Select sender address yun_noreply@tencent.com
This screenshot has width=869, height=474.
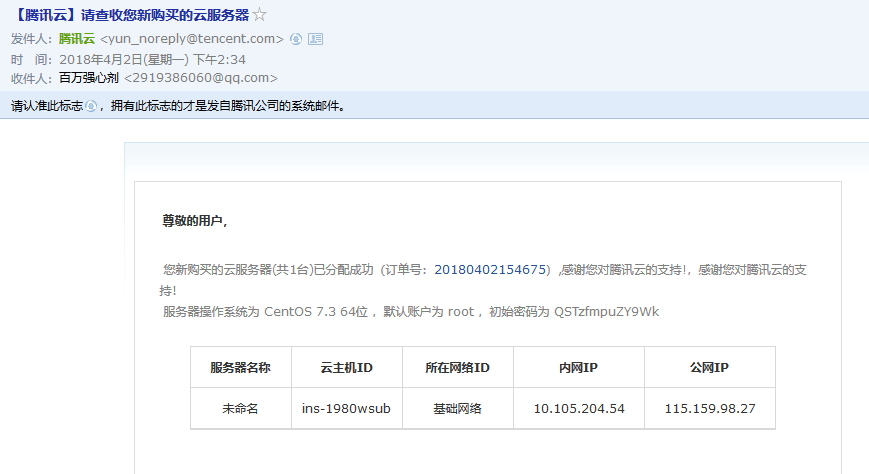coord(192,39)
